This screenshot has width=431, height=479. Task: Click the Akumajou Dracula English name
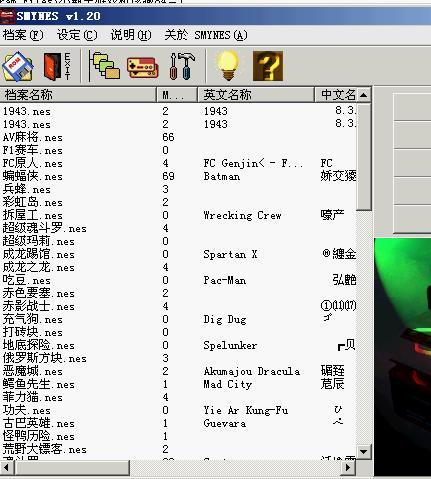[x=252, y=371]
